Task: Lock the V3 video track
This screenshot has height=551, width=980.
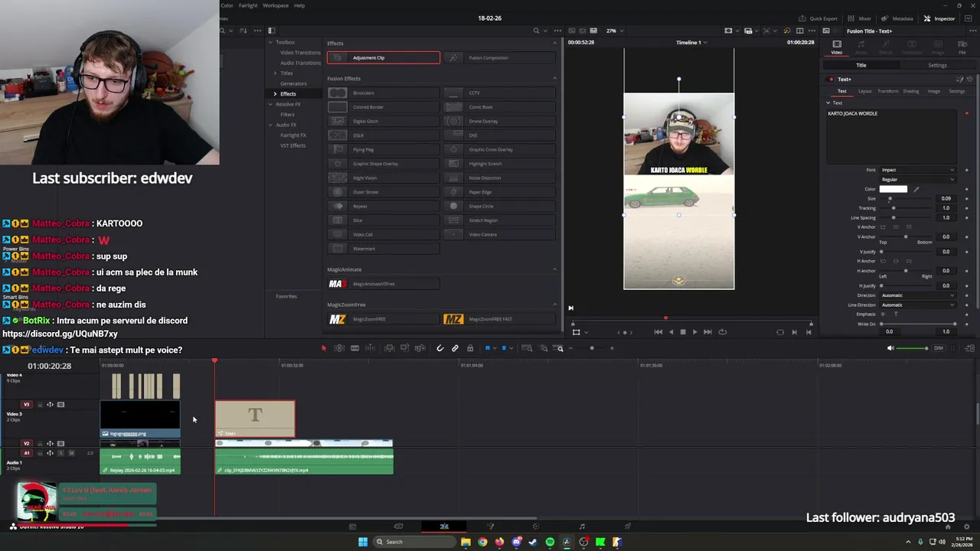Action: point(40,404)
